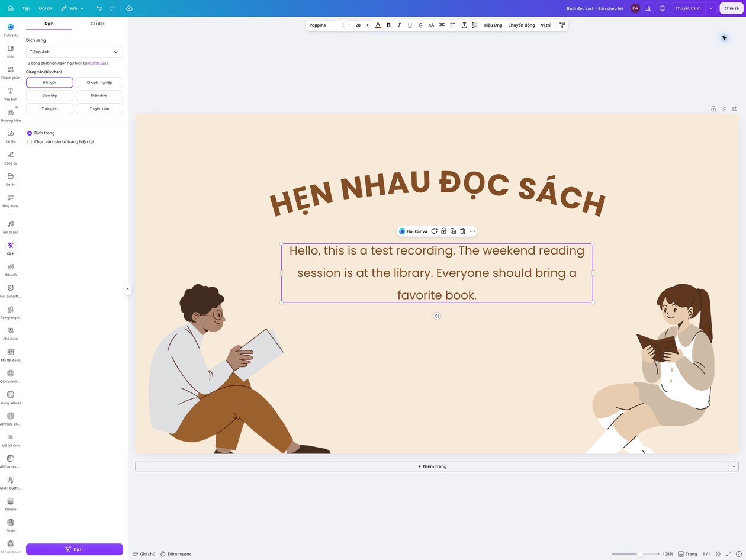
Task: Click the Chỉnh sửa link
Action: click(x=98, y=63)
